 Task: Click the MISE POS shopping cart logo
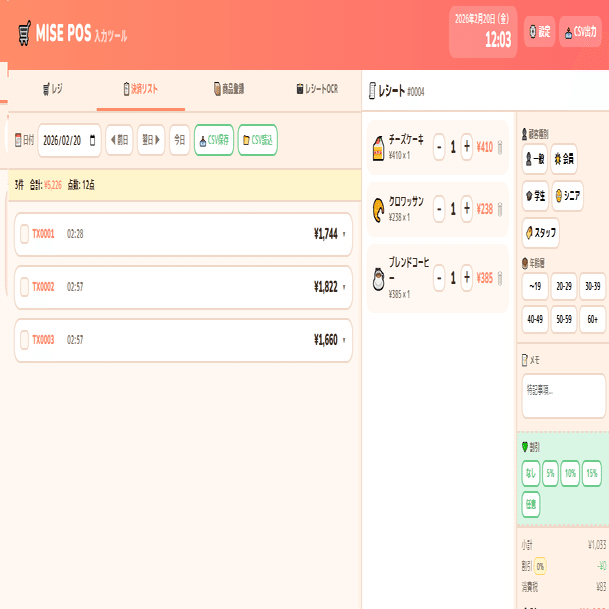(x=24, y=33)
